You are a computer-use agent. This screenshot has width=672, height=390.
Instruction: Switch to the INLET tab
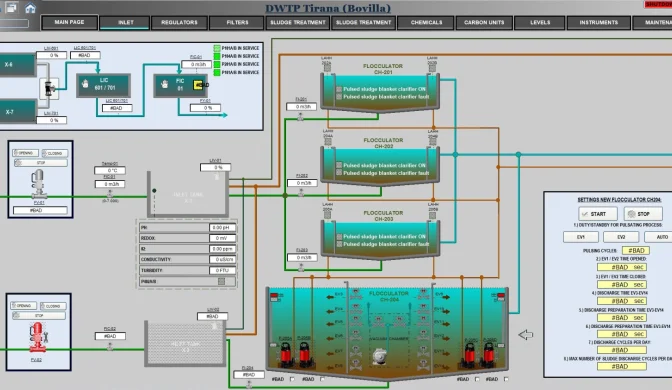125,23
